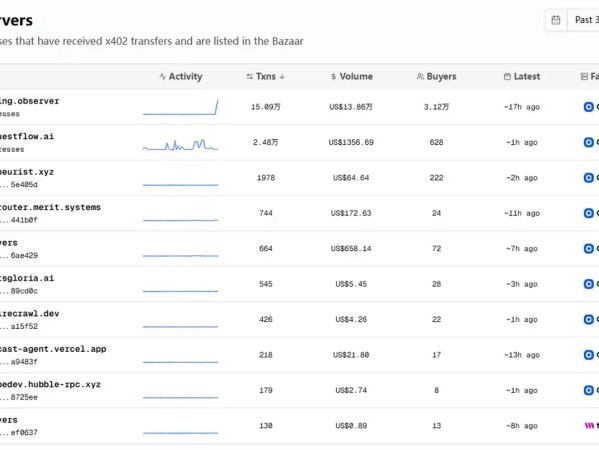Click the 179 transactions value

tap(266, 390)
